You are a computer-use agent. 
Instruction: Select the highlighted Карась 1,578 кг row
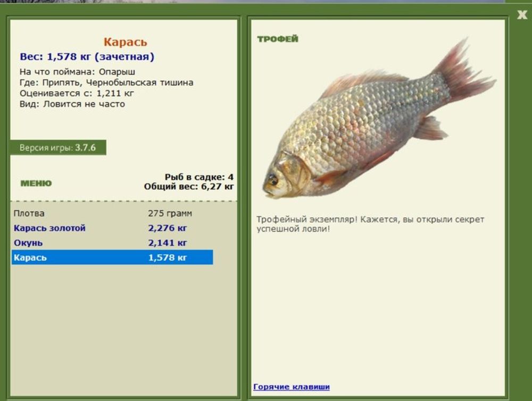pos(112,257)
